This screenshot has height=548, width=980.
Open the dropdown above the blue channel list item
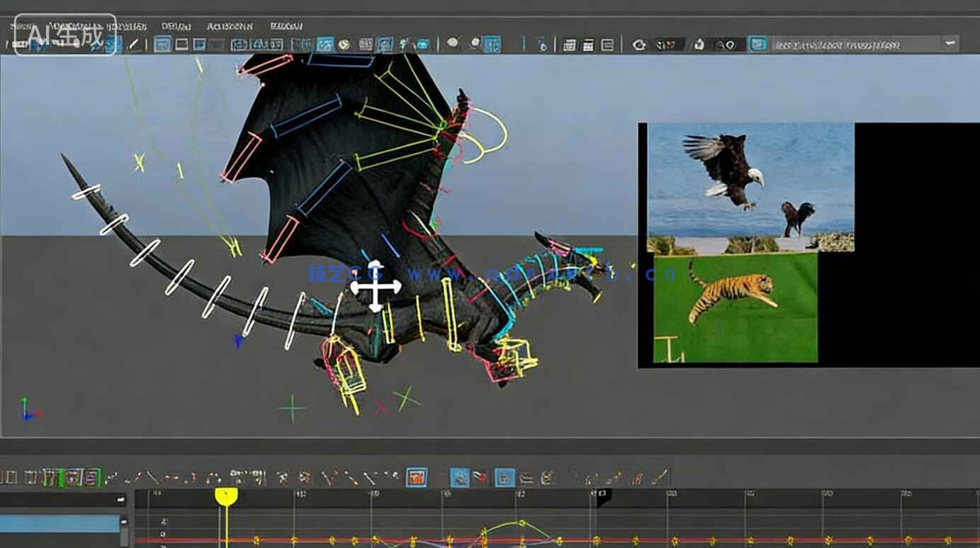(x=62, y=500)
